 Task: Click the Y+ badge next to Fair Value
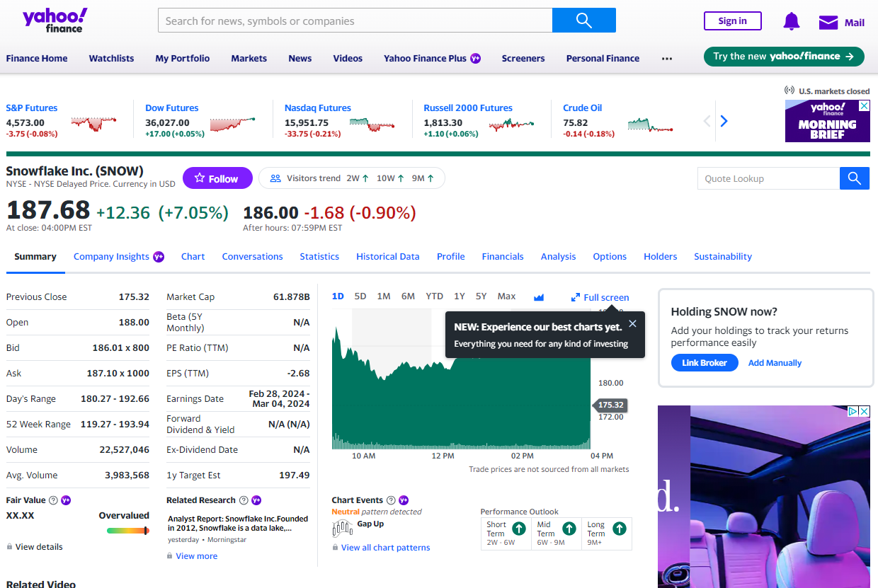click(66, 500)
